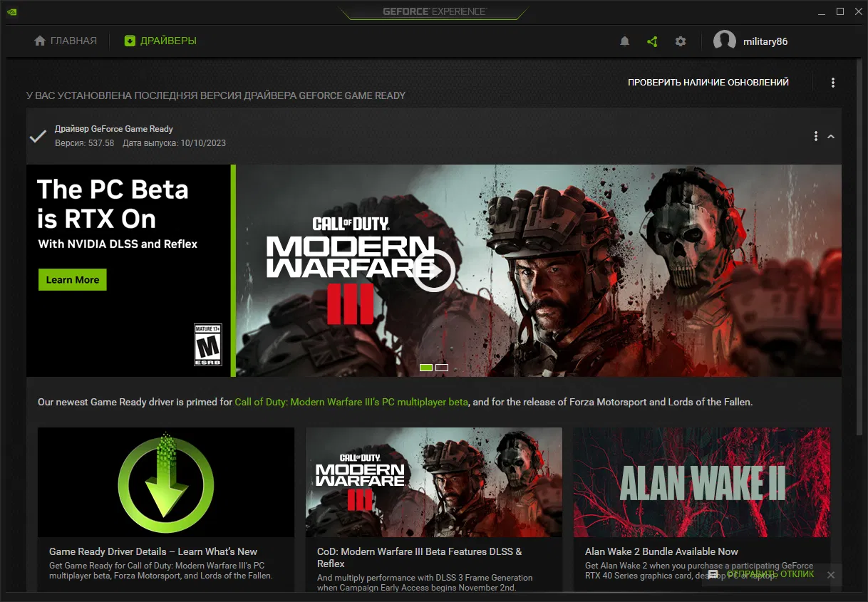The width and height of the screenshot is (868, 602).
Task: Open the Modern Warfare III multiplayer beta link
Action: tap(351, 402)
